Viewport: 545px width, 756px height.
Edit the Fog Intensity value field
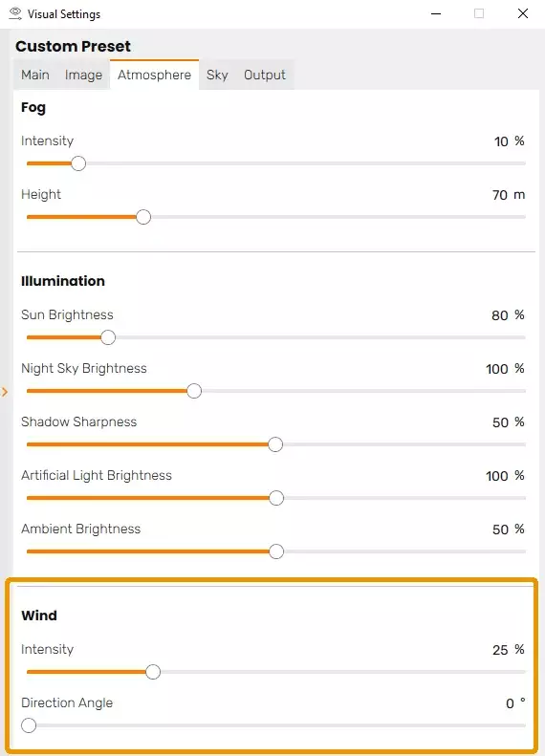(x=501, y=141)
